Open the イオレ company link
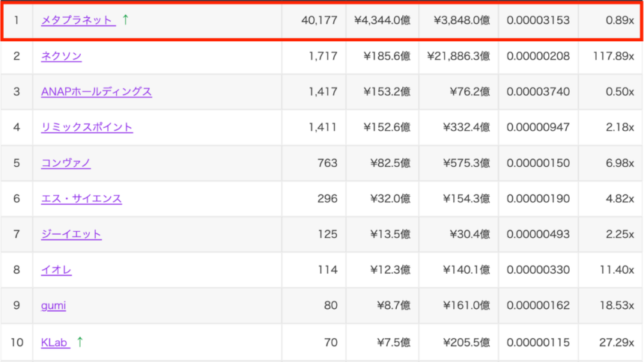Viewport: 644px width, 362px height. tap(56, 270)
